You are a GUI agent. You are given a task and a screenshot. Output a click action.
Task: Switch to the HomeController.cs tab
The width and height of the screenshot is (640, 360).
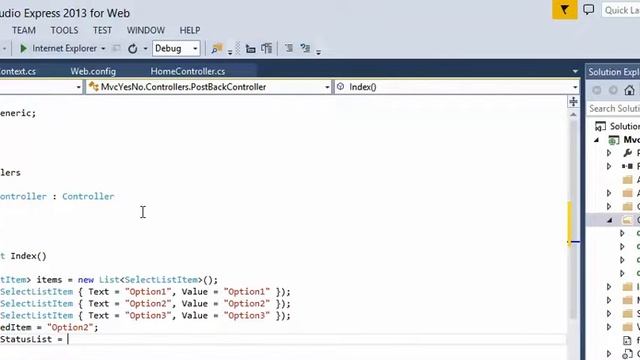point(188,71)
